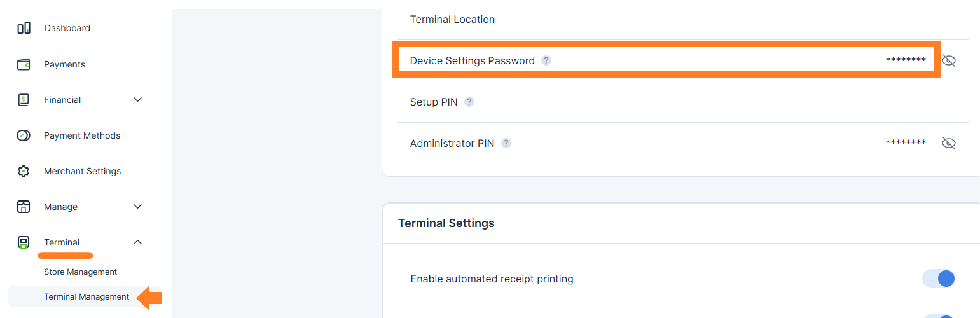Click the Financial document icon

[x=24, y=100]
